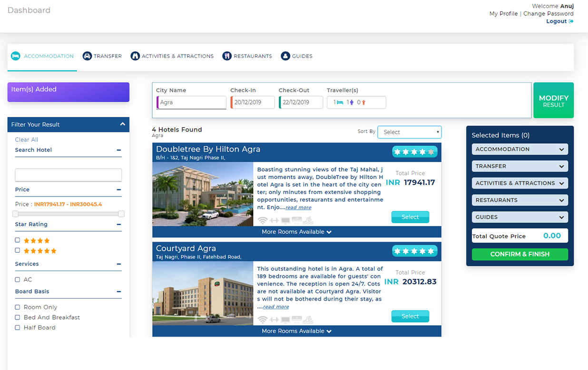Go to the Restaurants tab

[x=247, y=56]
